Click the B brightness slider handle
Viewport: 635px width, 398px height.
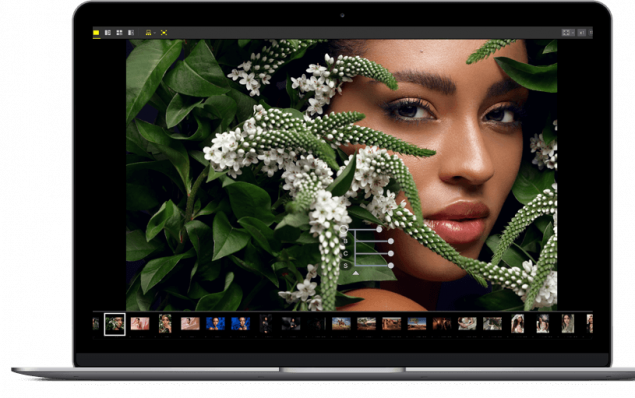pyautogui.click(x=391, y=241)
